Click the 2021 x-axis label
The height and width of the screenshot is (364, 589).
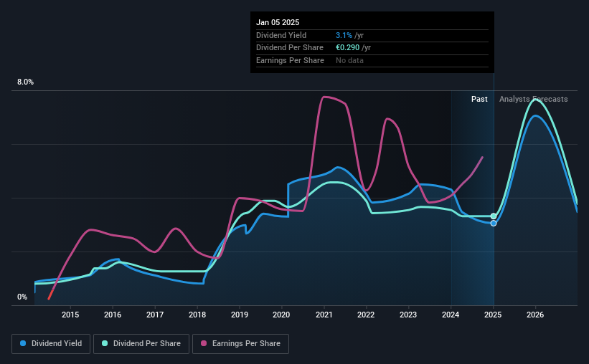pyautogui.click(x=324, y=315)
